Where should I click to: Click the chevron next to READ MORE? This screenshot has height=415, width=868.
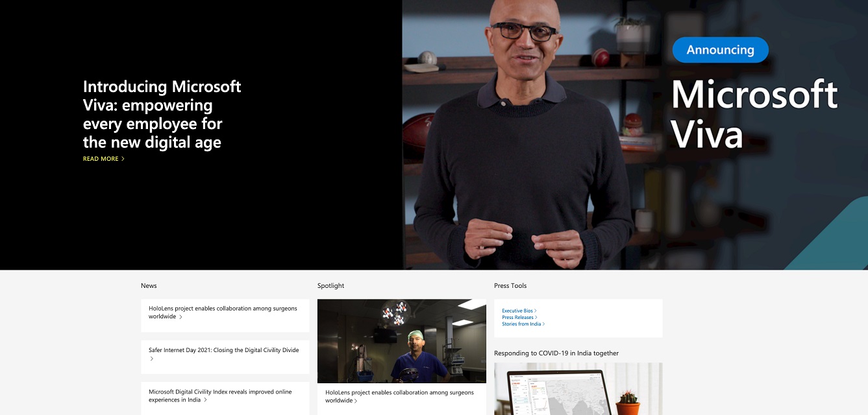point(123,159)
